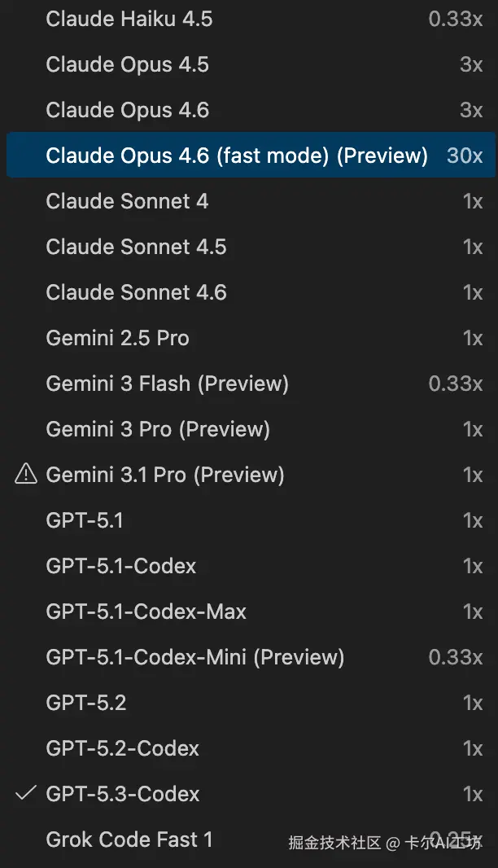Select Claude Opus 4.6 fast mode Preview
The width and height of the screenshot is (498, 868).
coord(237,156)
